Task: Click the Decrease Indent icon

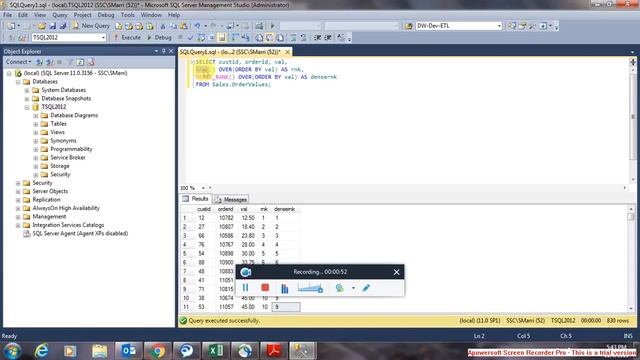Action: (318, 38)
